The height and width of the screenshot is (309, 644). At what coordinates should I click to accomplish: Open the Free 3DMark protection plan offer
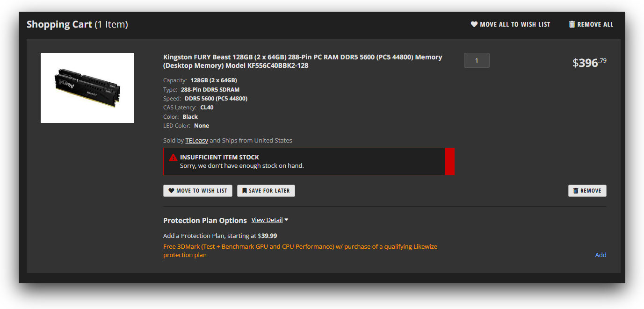300,251
